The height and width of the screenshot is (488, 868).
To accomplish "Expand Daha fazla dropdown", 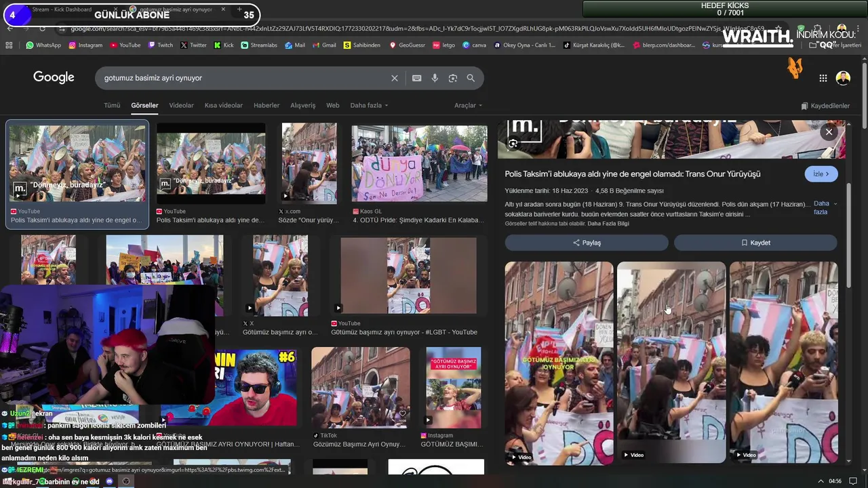I will pyautogui.click(x=369, y=105).
